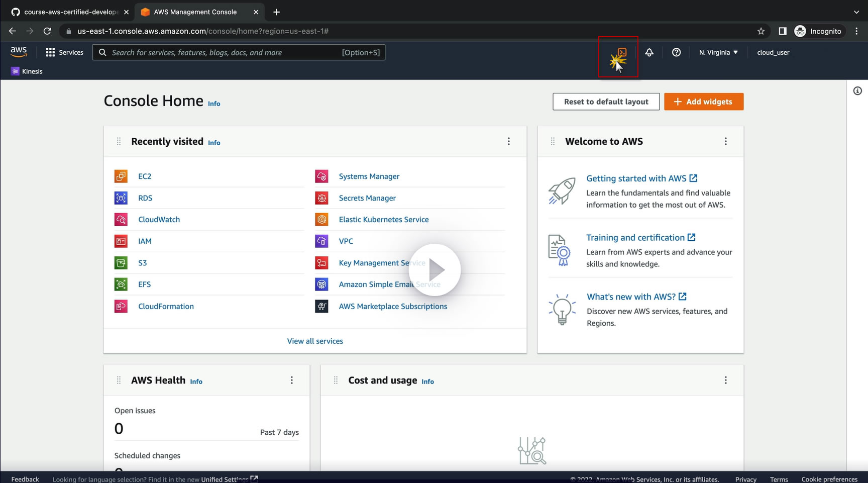Open the help question mark menu
The height and width of the screenshot is (483, 868).
(x=677, y=52)
